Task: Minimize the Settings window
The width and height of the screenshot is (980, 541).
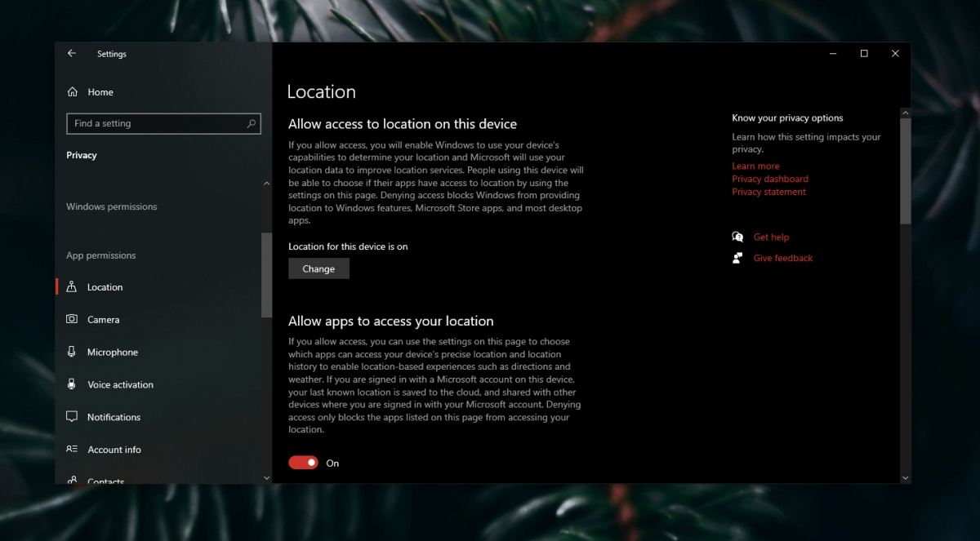Action: pyautogui.click(x=832, y=54)
